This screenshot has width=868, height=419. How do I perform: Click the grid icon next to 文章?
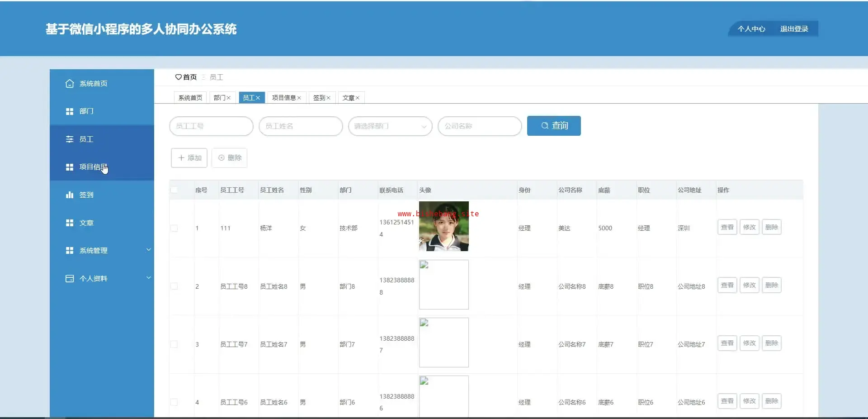coord(69,223)
